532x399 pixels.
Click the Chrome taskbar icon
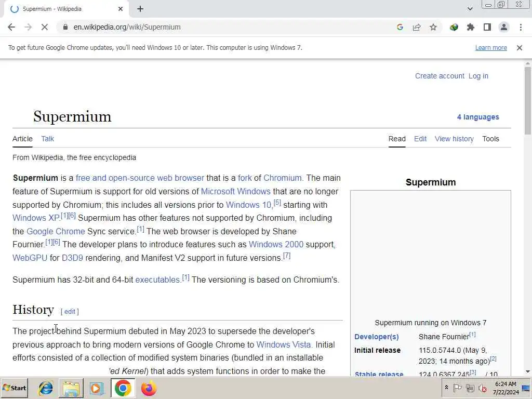pos(123,388)
